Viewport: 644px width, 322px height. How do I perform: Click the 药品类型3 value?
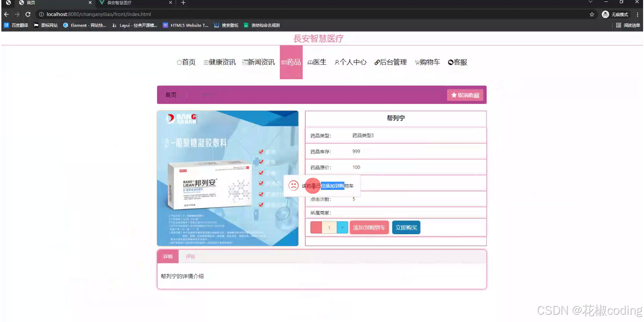(x=363, y=136)
